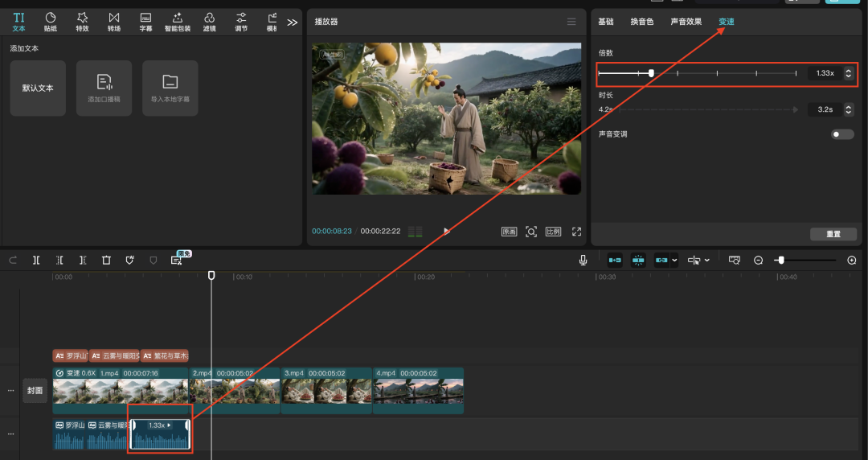The width and height of the screenshot is (868, 460).
Task: Open the 贴纸 (stickers) panel
Action: pyautogui.click(x=51, y=21)
